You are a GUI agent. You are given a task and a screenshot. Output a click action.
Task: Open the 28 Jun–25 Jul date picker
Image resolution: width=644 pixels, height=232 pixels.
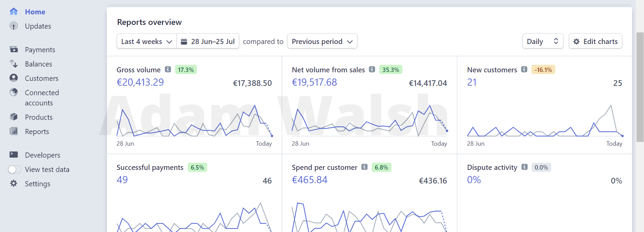208,41
